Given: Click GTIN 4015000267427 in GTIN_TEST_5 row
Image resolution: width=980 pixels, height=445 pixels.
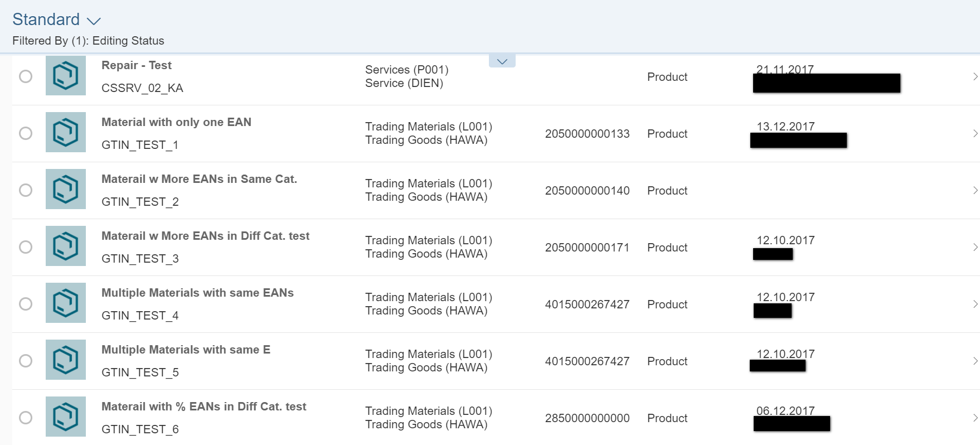Looking at the screenshot, I should tap(587, 361).
